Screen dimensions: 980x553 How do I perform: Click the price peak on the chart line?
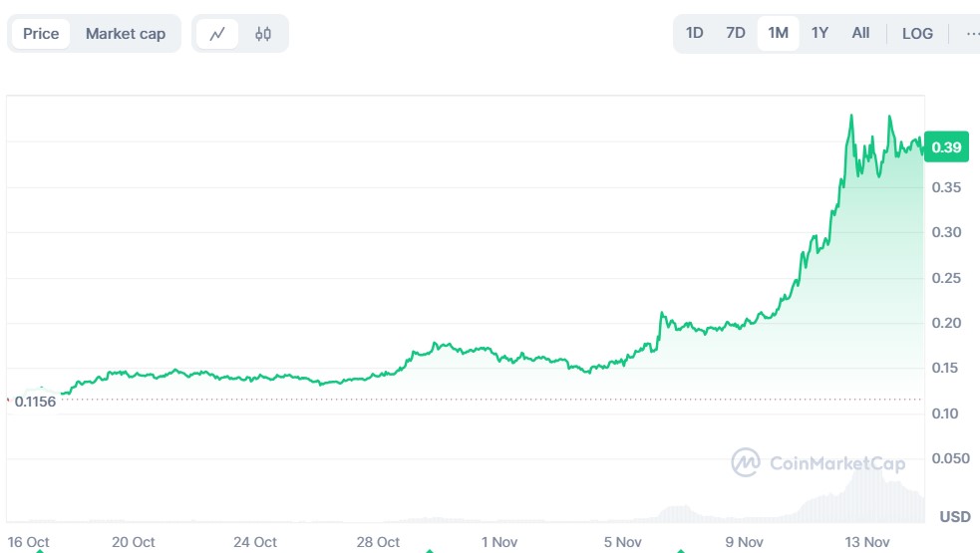(x=851, y=116)
